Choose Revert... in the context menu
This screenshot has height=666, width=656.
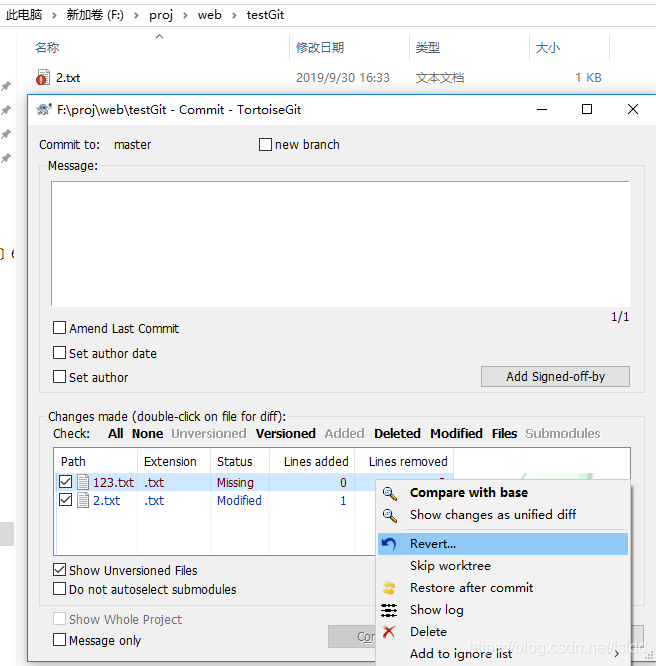(503, 544)
